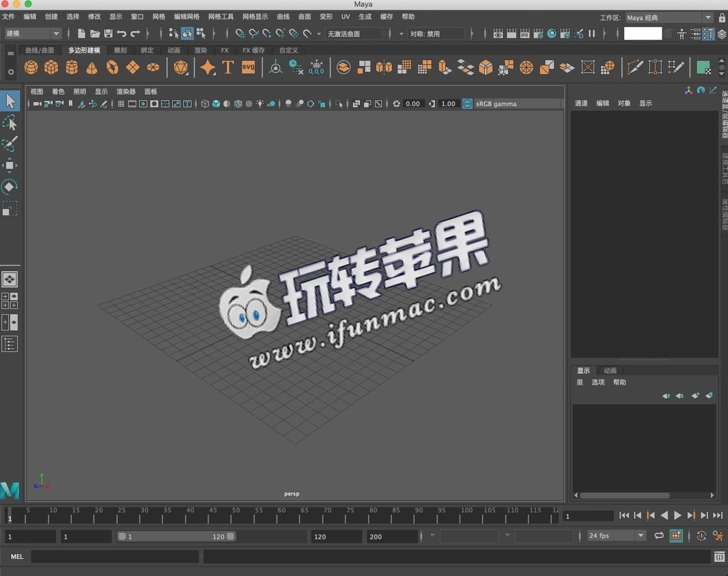Open the shelf tab selector menu
The height and width of the screenshot is (576, 728).
coord(10,53)
